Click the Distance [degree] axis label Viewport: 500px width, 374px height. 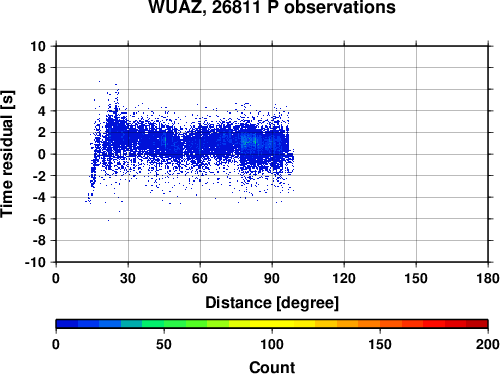272,303
